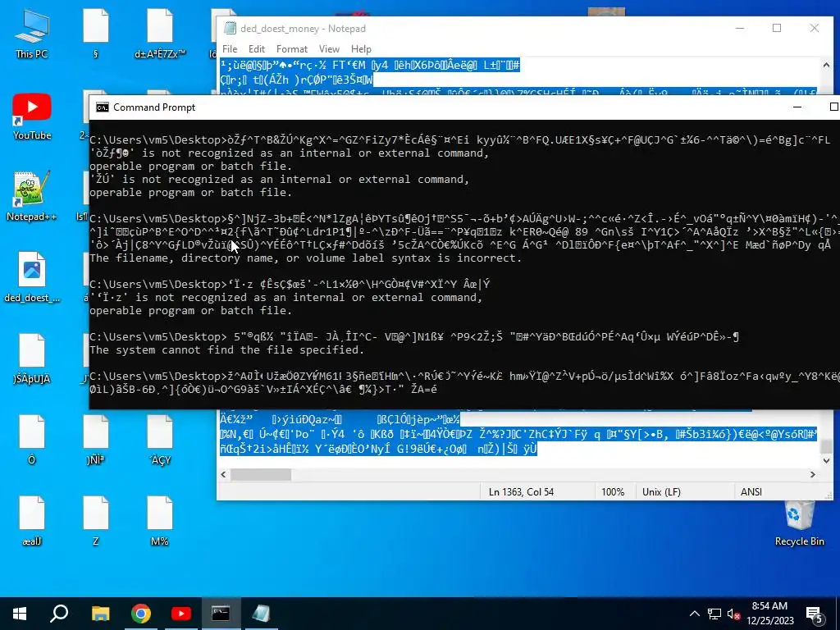This screenshot has height=630, width=840.
Task: Click the Notepad title bar icon
Action: tap(230, 29)
